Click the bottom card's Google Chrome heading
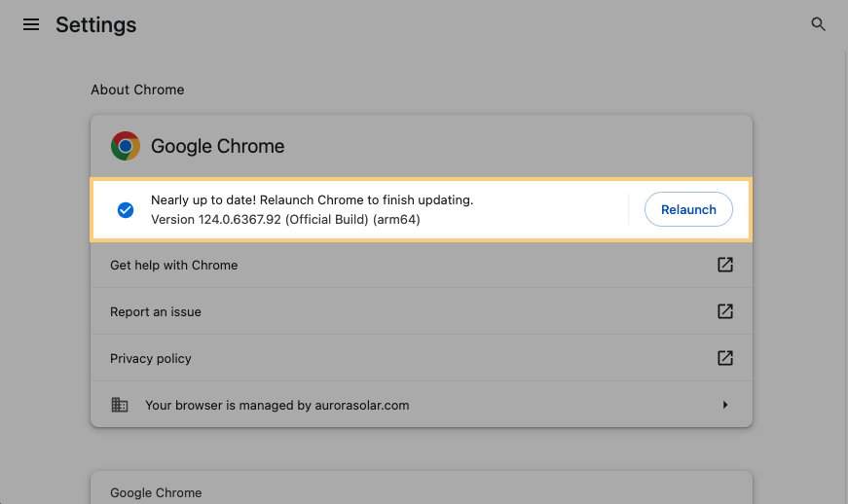This screenshot has width=848, height=504. pyautogui.click(x=156, y=492)
